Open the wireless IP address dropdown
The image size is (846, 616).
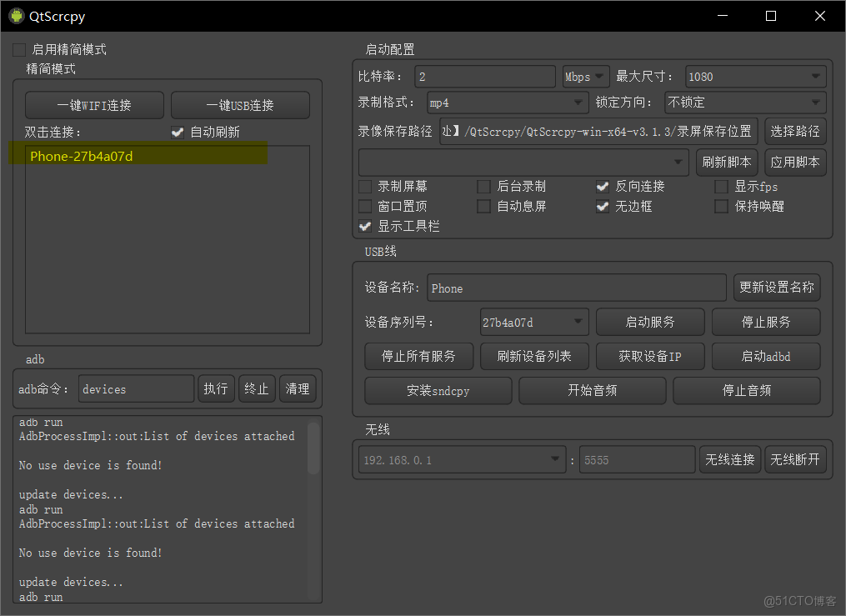(x=462, y=460)
